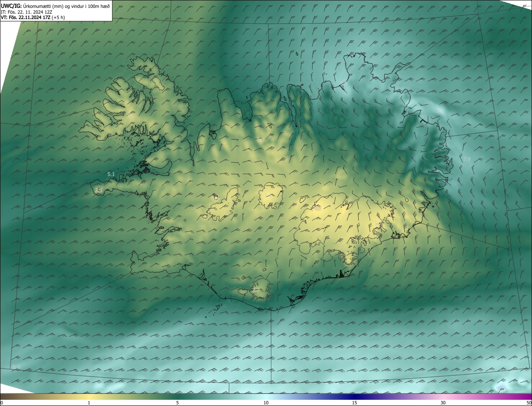Click the '7.9' value label on the map
This screenshot has height=406, width=532.
pos(467,159)
